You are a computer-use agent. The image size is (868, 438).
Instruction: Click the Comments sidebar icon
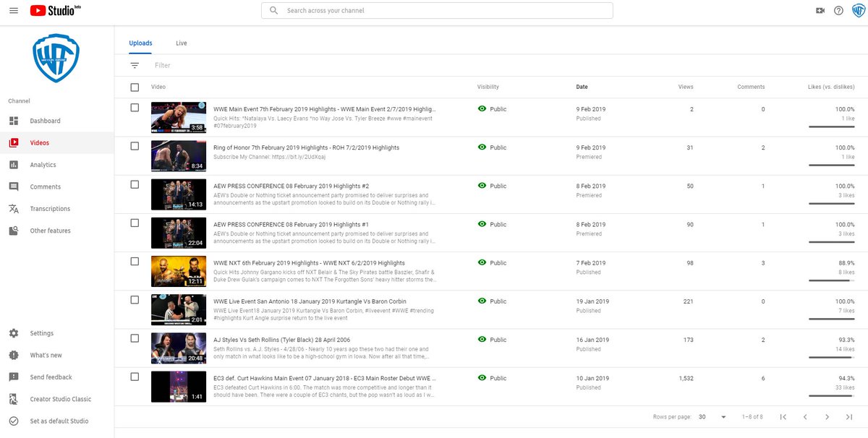point(14,186)
